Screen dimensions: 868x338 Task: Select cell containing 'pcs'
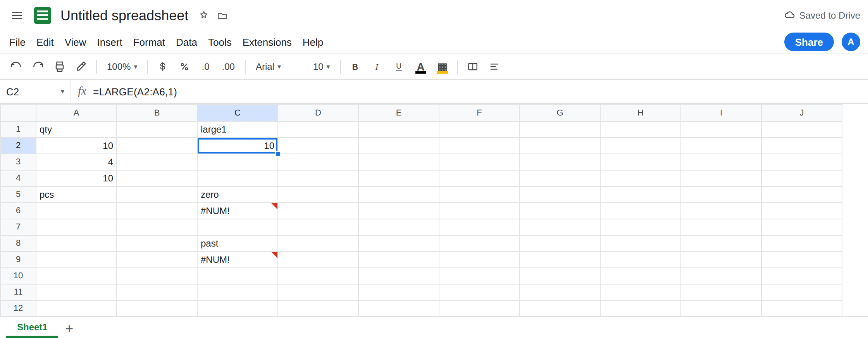(x=76, y=195)
